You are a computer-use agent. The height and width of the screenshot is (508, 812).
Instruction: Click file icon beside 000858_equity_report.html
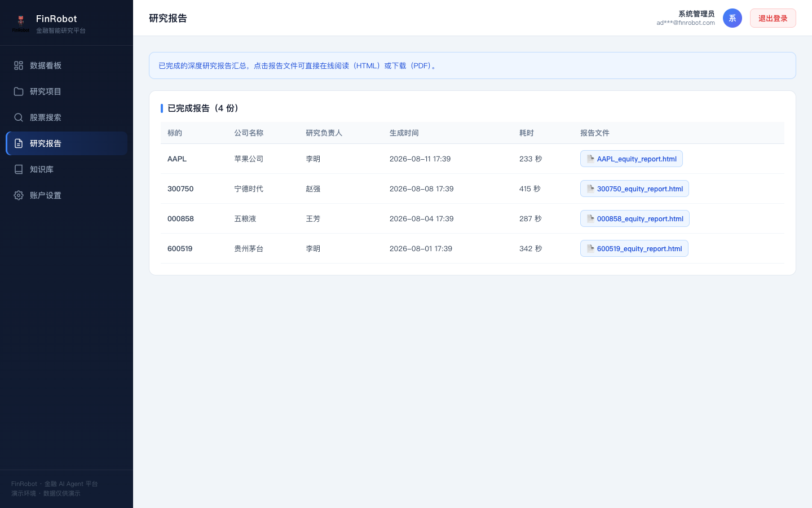pyautogui.click(x=590, y=218)
